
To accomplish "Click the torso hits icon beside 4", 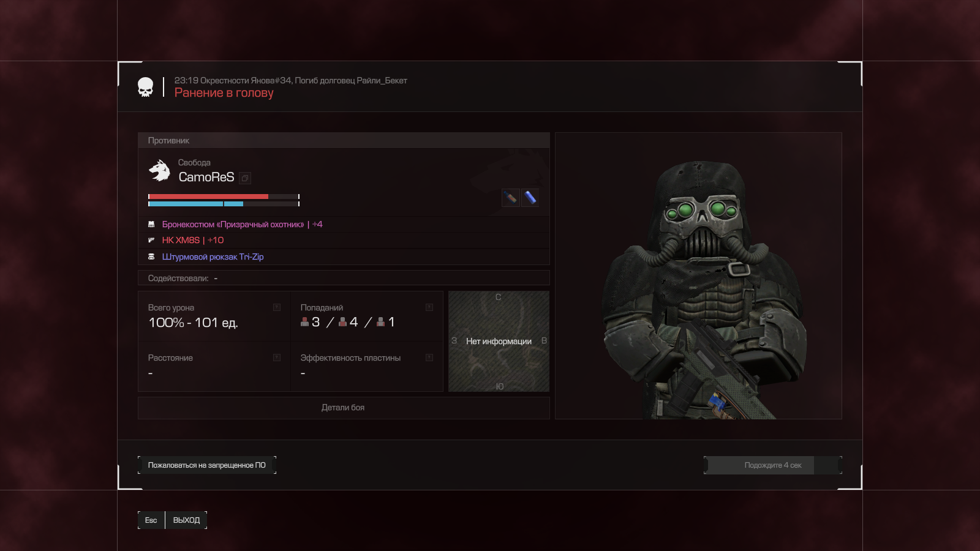I will 343,322.
